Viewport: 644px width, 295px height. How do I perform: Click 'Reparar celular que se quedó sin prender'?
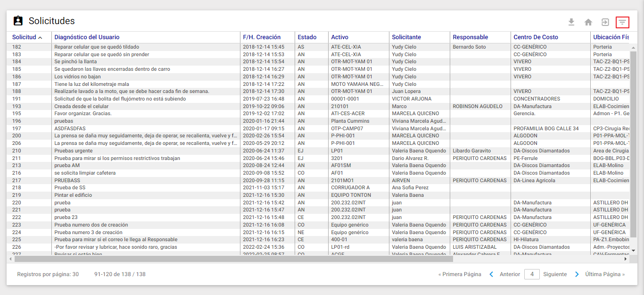101,54
